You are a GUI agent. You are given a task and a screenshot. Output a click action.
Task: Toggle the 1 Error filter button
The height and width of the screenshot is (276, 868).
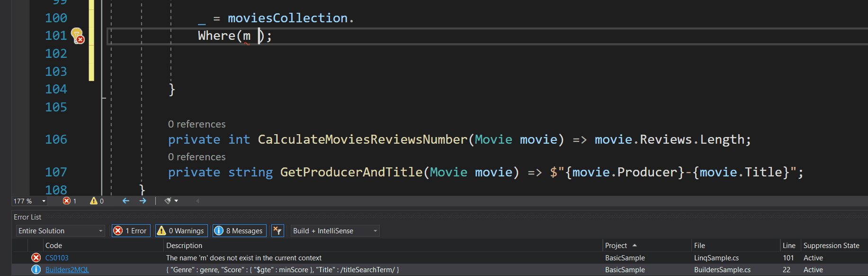point(131,231)
